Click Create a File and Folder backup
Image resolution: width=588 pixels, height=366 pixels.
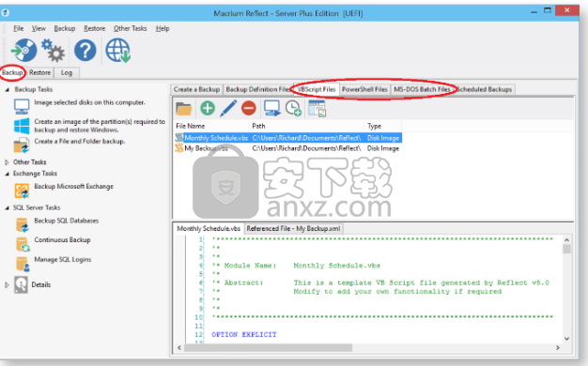(x=80, y=141)
